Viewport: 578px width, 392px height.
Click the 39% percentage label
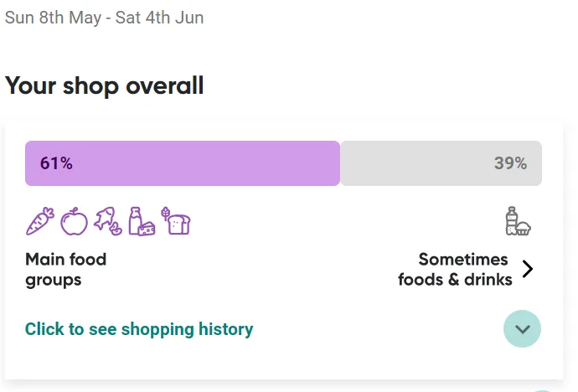(x=510, y=163)
